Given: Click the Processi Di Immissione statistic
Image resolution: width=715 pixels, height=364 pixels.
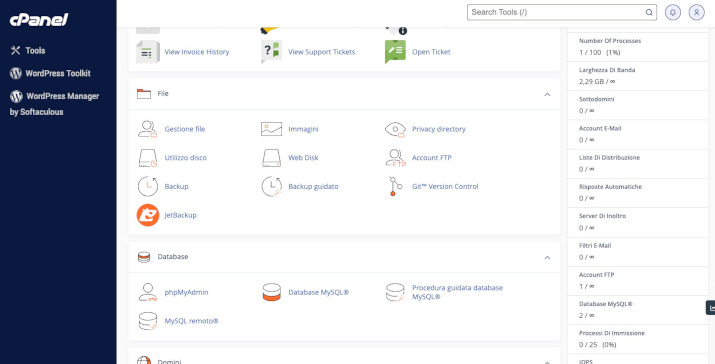Looking at the screenshot, I should [637, 339].
